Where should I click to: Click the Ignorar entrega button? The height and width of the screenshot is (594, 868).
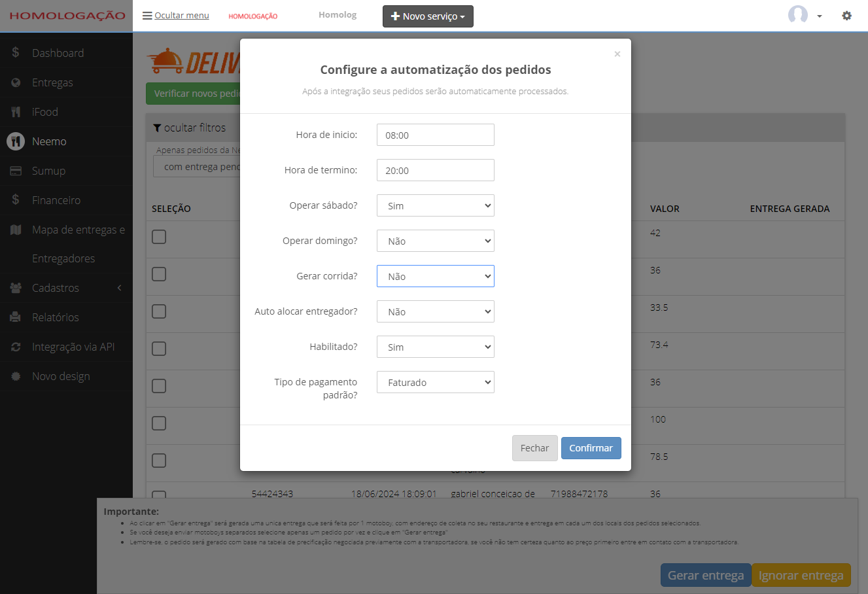(x=801, y=575)
